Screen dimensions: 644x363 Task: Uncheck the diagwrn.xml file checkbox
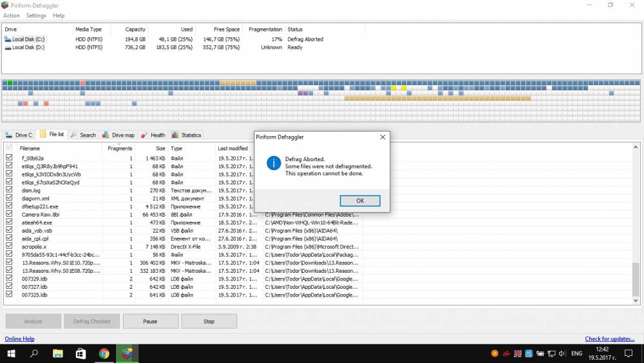[x=9, y=198]
